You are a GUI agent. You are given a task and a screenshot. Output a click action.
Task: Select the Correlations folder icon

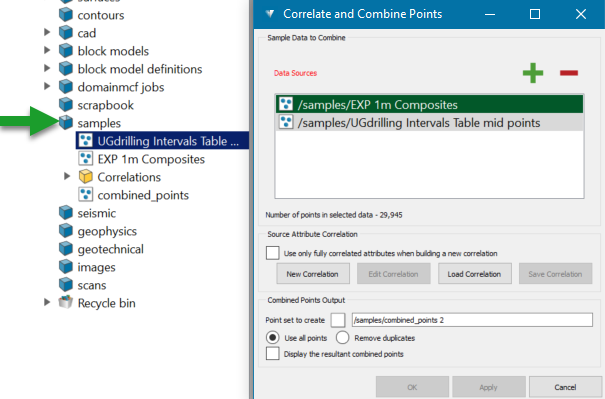click(86, 177)
